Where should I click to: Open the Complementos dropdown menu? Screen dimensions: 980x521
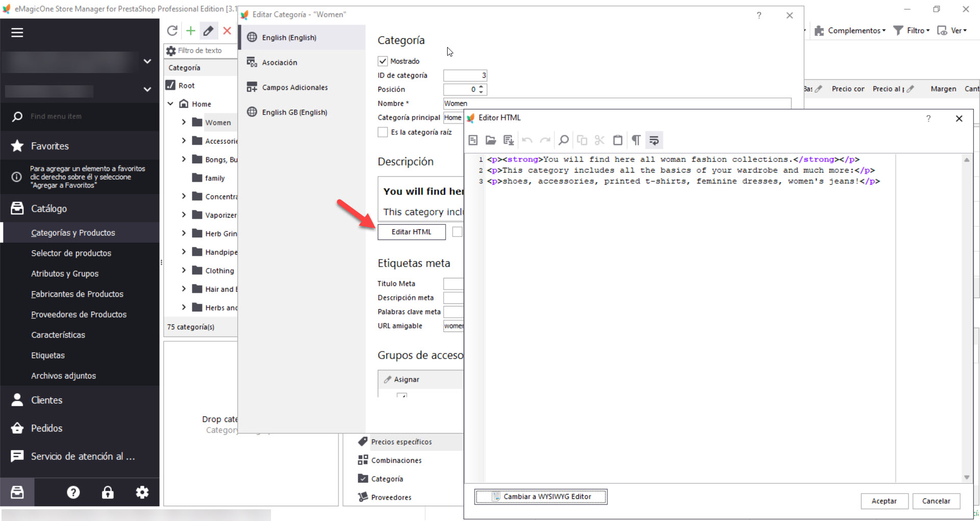coord(850,31)
